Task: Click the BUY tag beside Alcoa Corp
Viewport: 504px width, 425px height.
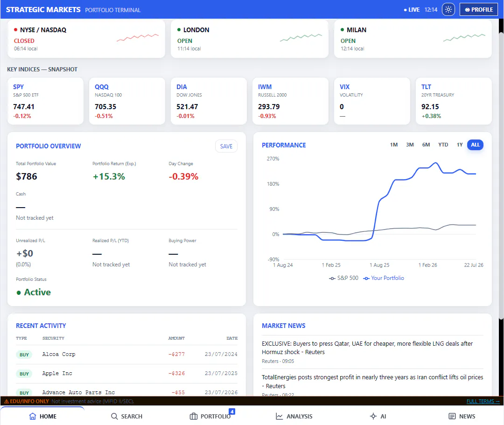Action: coord(24,355)
